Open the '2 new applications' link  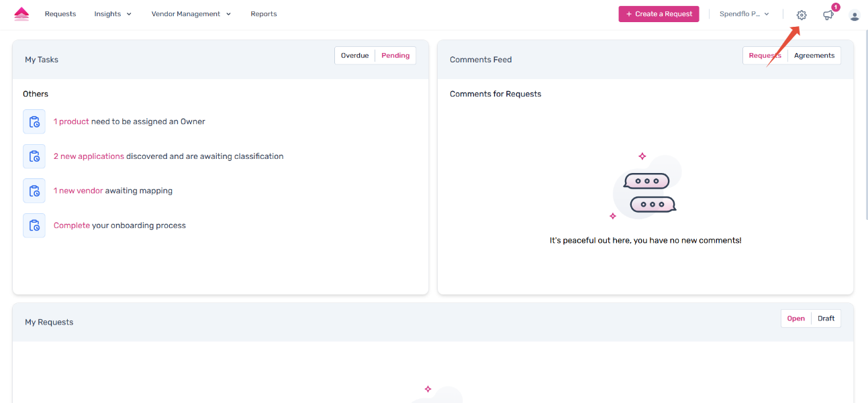point(89,156)
